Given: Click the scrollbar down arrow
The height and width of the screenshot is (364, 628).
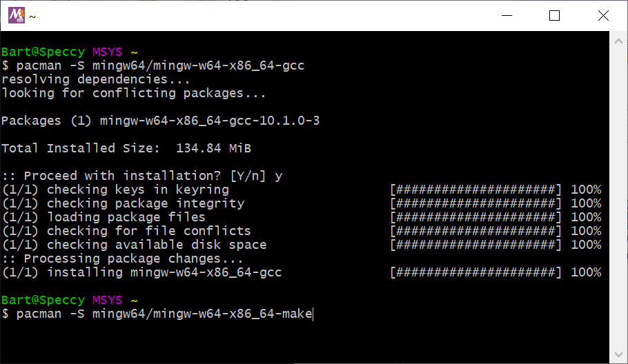Looking at the screenshot, I should tap(618, 354).
